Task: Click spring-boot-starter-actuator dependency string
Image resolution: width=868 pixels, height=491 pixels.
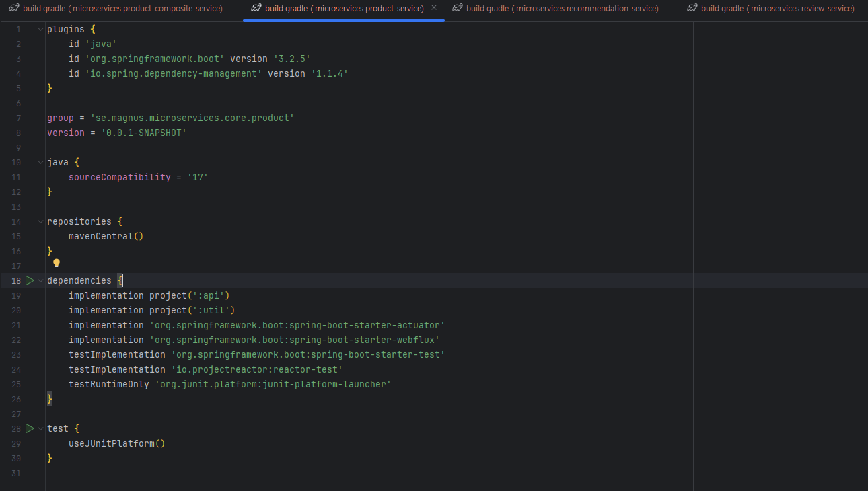Action: click(297, 326)
